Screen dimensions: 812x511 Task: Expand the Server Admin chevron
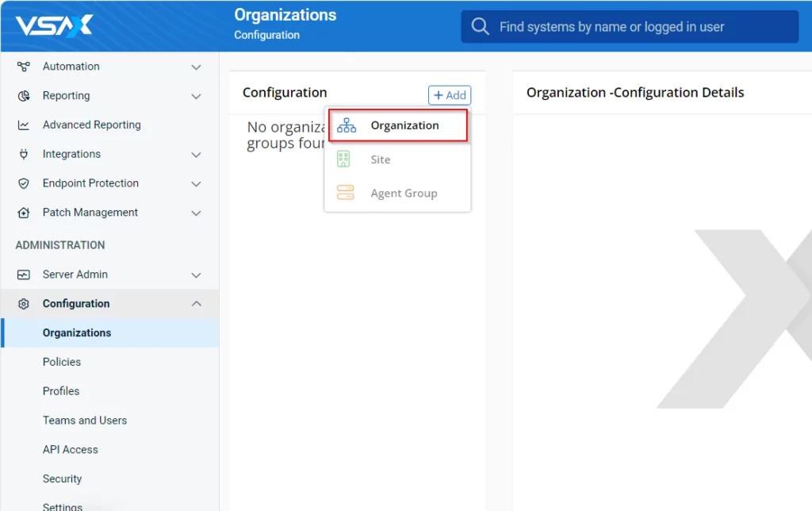point(197,275)
